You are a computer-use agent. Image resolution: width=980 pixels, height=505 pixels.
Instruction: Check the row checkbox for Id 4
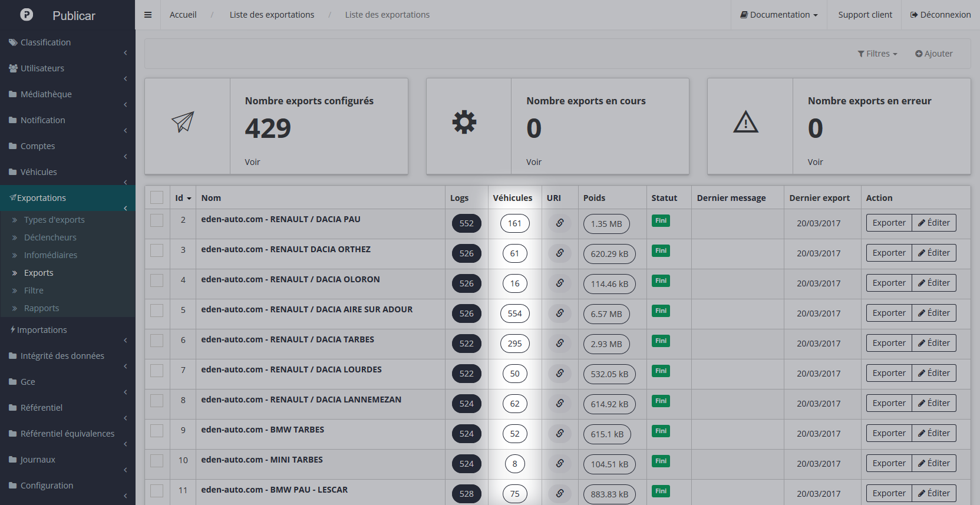pyautogui.click(x=157, y=280)
